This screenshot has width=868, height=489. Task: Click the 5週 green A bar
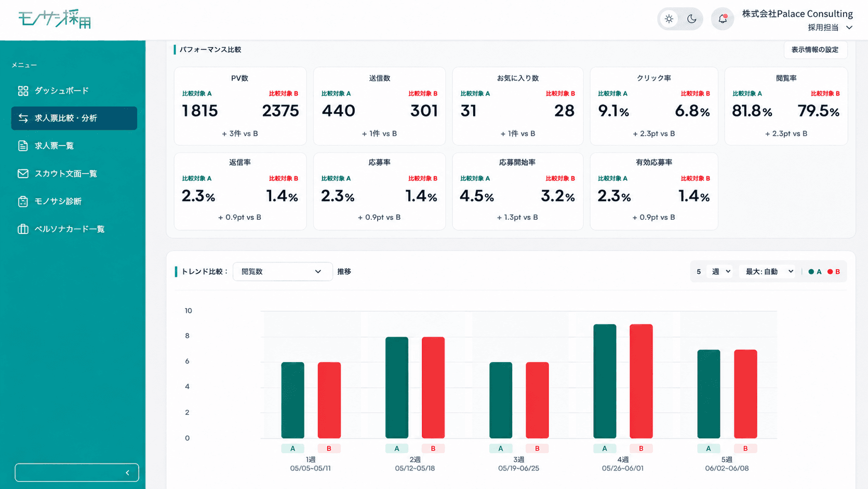(x=709, y=394)
